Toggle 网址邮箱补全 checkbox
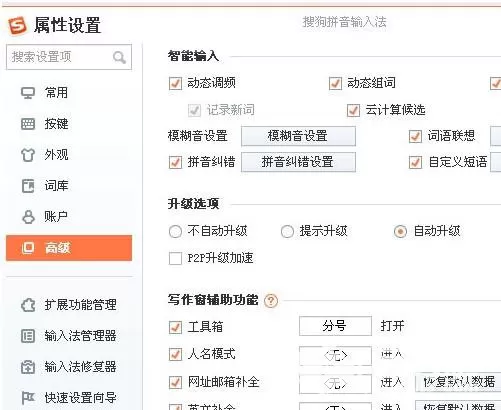Viewport: 501px width, 410px height. [175, 382]
